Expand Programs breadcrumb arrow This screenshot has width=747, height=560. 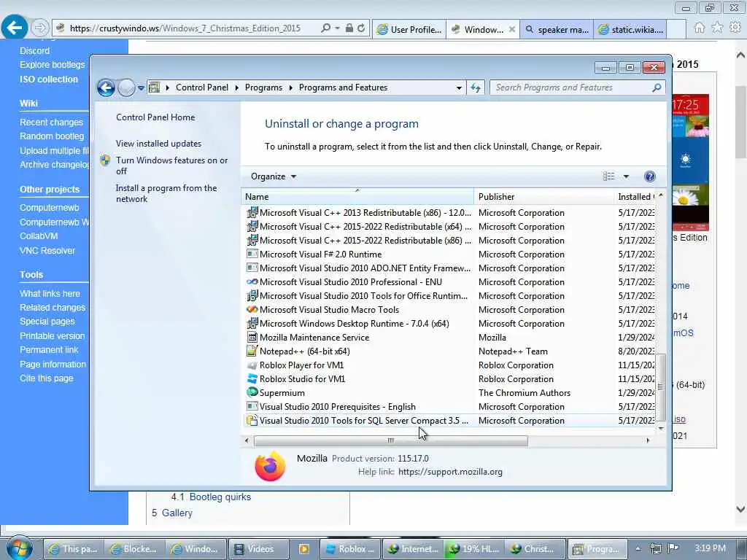(290, 88)
